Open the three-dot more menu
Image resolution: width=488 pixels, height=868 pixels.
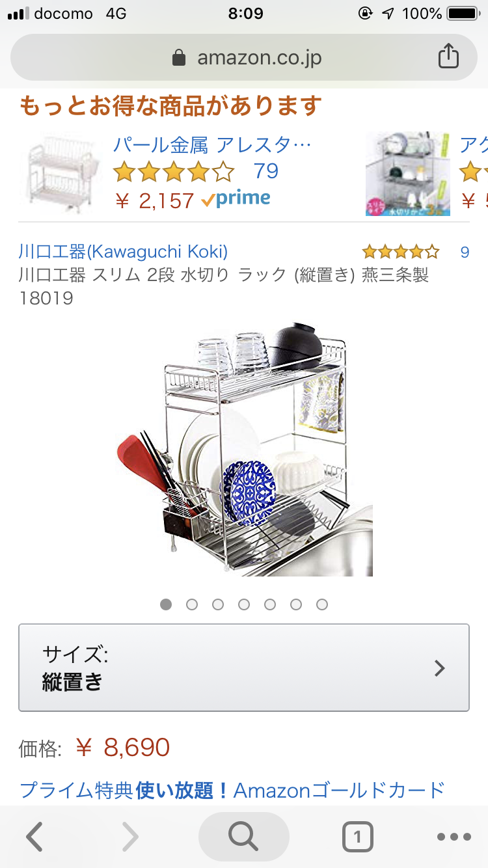point(454,837)
